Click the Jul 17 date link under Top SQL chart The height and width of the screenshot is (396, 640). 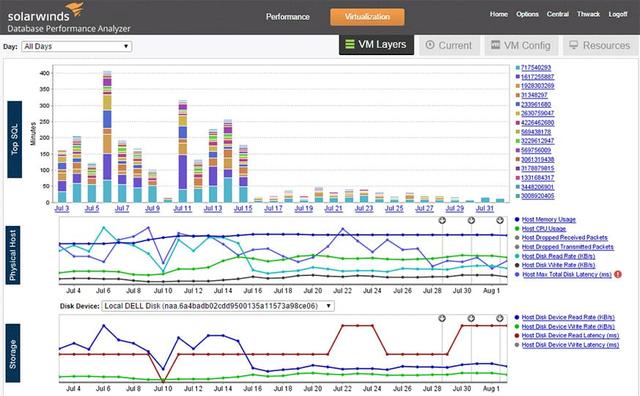tap(273, 209)
